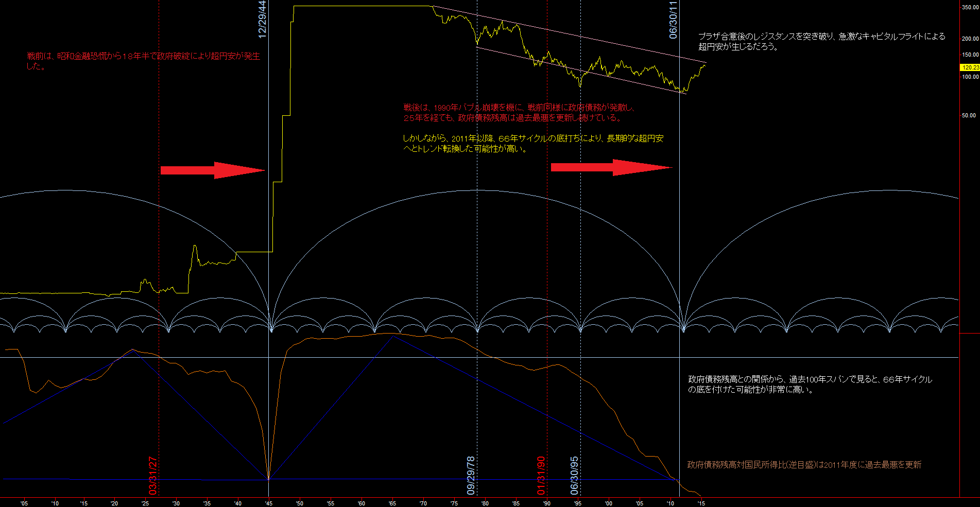This screenshot has width=980, height=507.
Task: Select the '65 year tick label
Action: click(393, 503)
